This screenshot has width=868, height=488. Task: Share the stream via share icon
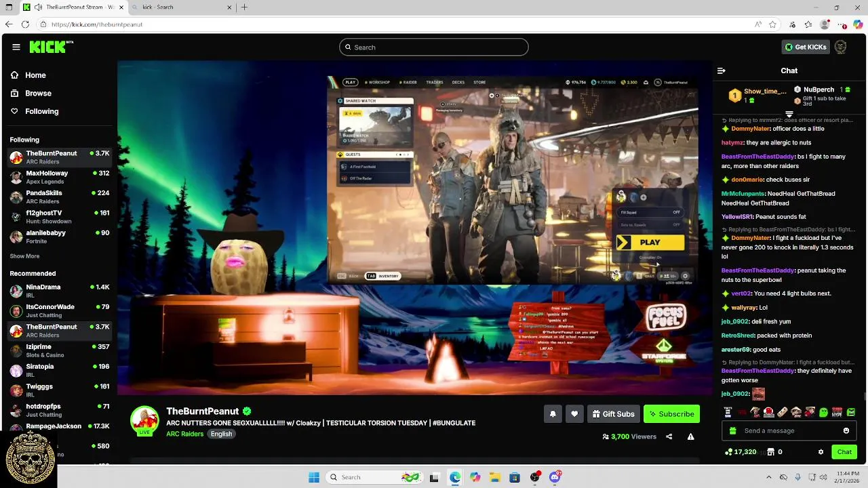click(x=669, y=436)
